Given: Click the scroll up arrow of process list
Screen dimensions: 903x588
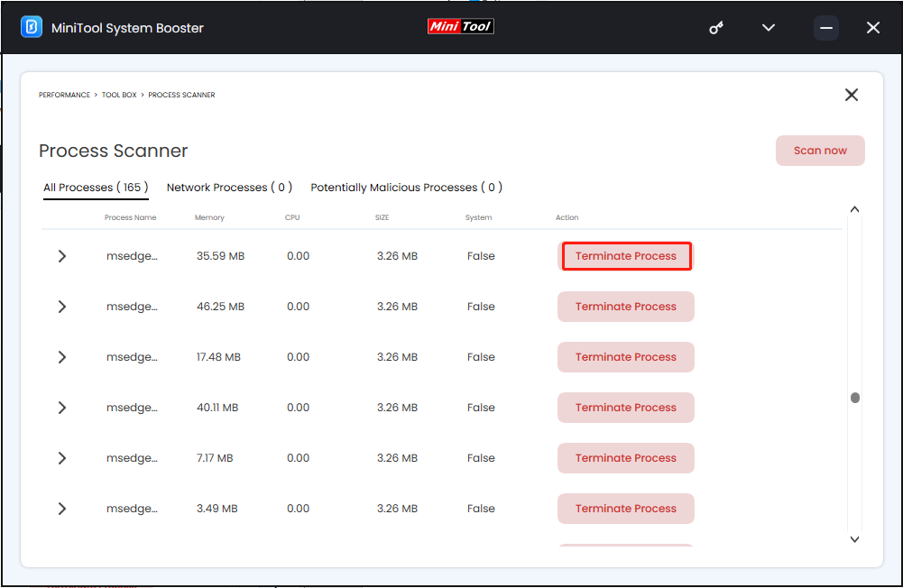Looking at the screenshot, I should coord(854,209).
